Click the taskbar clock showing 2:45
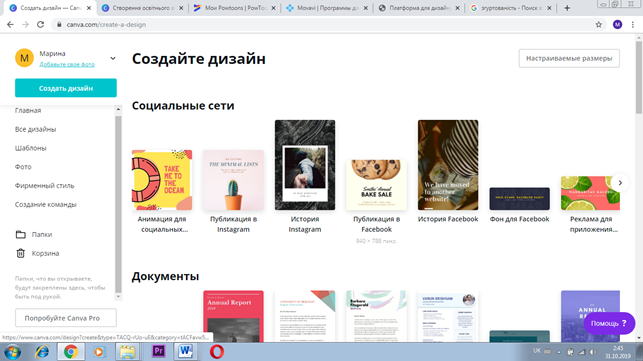 [x=618, y=352]
